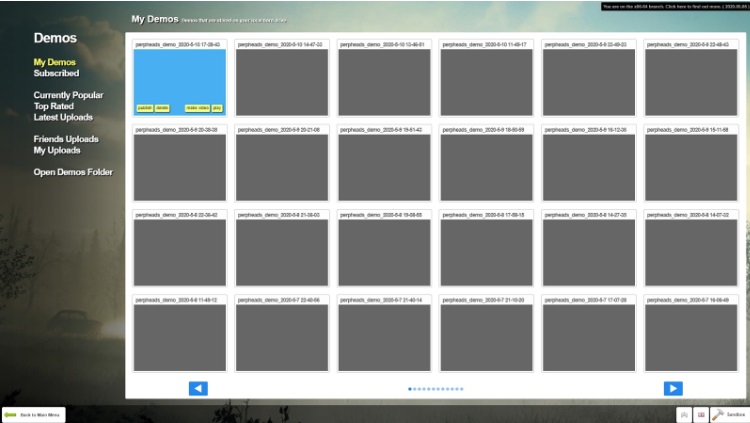Screen dimensions: 750x423
Task: Open the Sandbox gamemode selector
Action: pyautogui.click(x=729, y=414)
